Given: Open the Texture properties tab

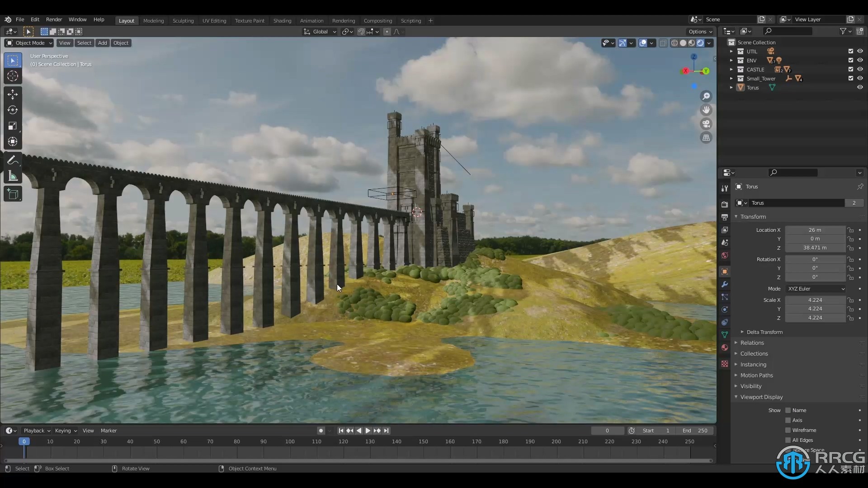Looking at the screenshot, I should pos(725,364).
